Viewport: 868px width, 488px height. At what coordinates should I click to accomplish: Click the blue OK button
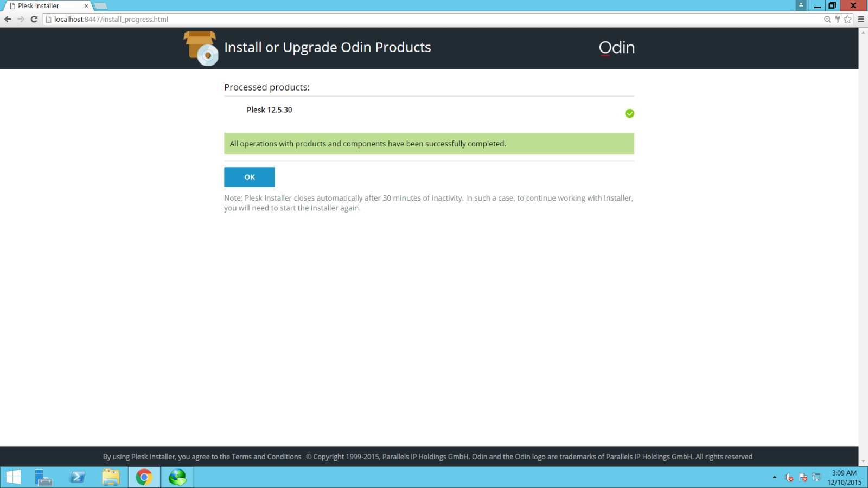point(249,177)
